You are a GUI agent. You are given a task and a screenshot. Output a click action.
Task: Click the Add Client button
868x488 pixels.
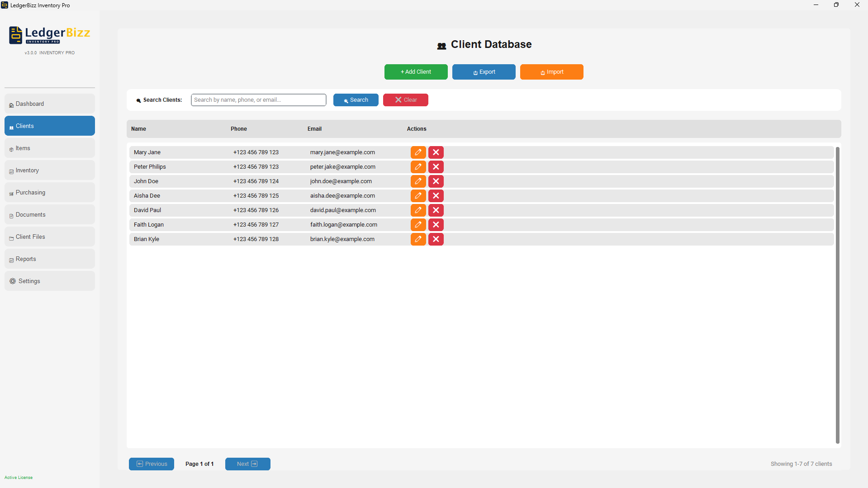coord(416,72)
